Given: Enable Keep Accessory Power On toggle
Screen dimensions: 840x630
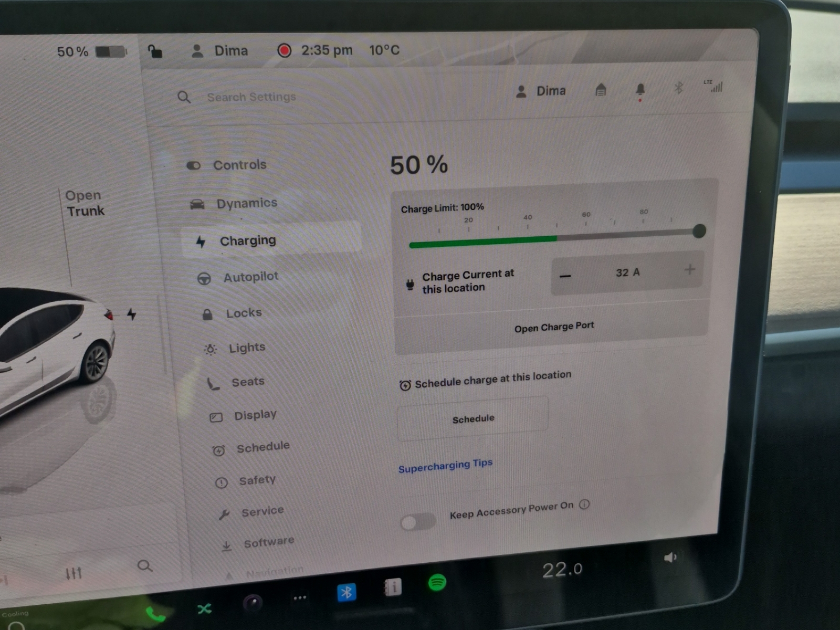Looking at the screenshot, I should [x=417, y=522].
